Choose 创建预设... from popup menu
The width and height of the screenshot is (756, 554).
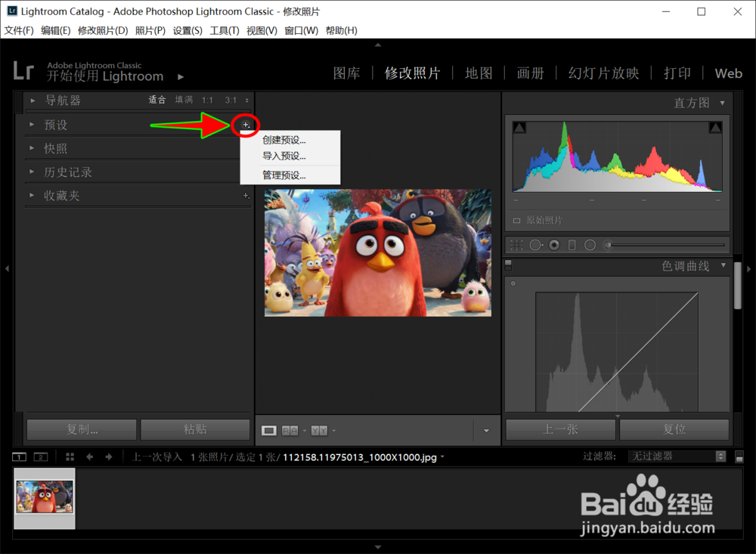click(284, 140)
